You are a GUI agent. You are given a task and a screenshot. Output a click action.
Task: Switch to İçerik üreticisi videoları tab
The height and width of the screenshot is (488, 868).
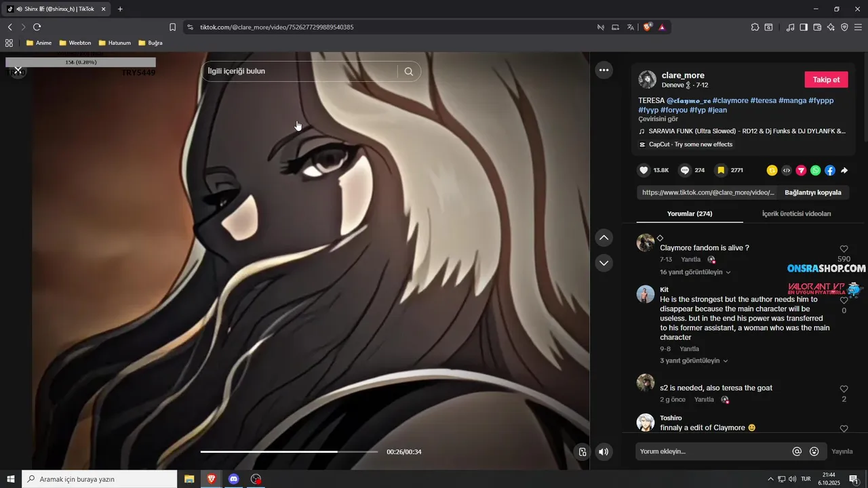(x=797, y=213)
